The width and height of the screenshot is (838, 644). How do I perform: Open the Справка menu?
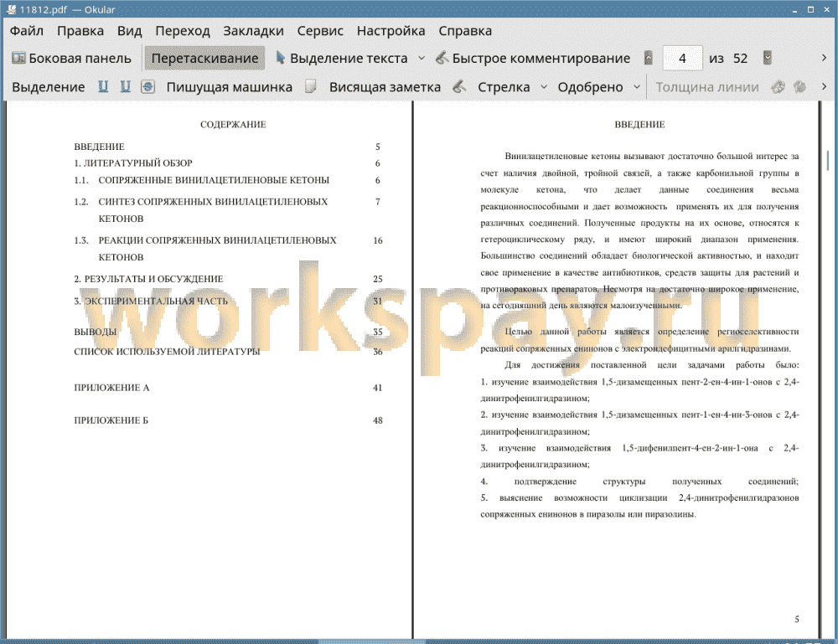(465, 31)
